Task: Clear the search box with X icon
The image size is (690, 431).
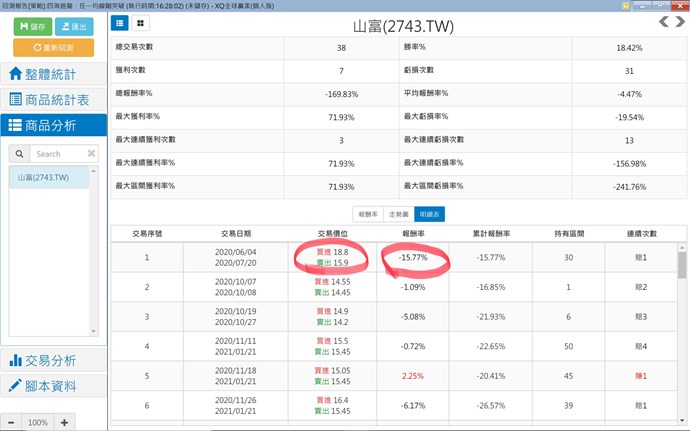Action: (x=91, y=153)
